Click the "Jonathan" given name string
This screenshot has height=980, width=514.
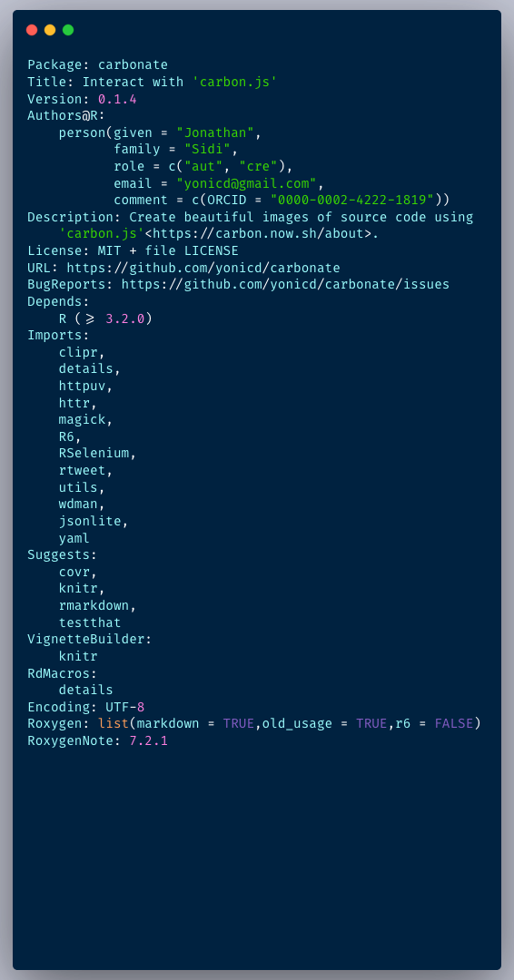point(215,132)
